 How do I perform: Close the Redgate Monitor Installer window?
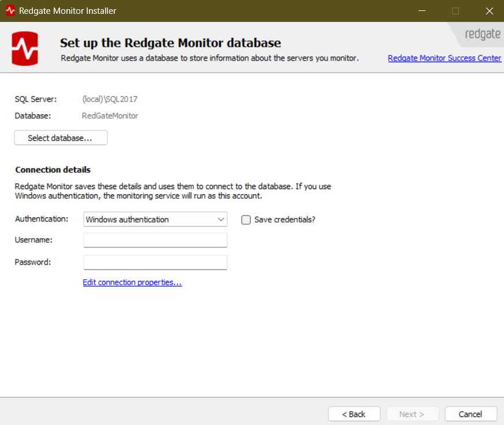click(489, 11)
